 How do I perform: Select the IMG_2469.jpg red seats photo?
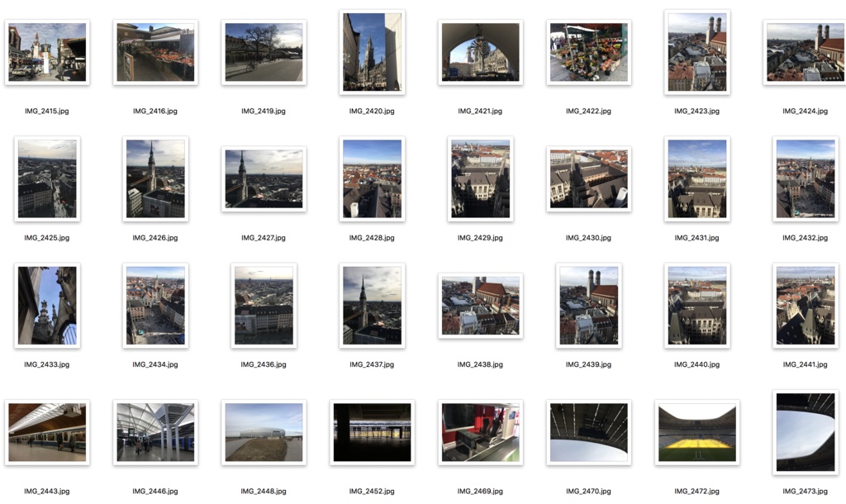[481, 432]
